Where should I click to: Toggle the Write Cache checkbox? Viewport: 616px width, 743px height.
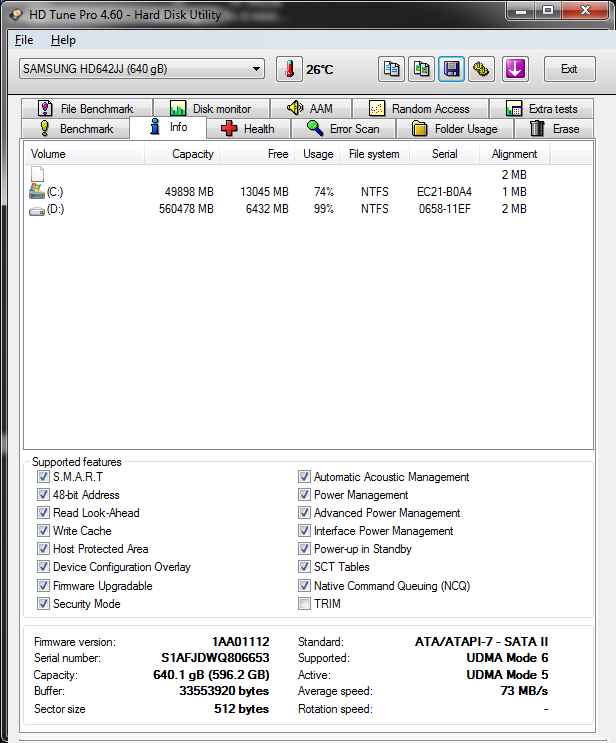point(43,531)
